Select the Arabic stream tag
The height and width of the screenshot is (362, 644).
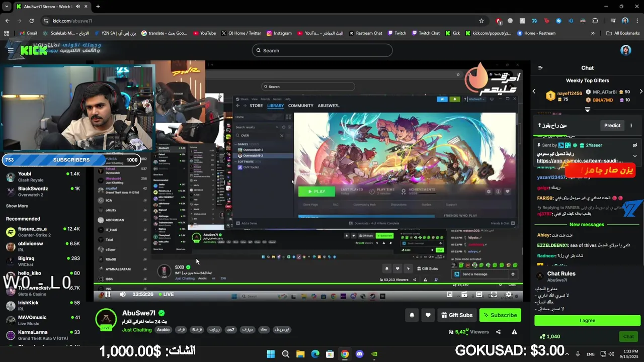tap(163, 330)
